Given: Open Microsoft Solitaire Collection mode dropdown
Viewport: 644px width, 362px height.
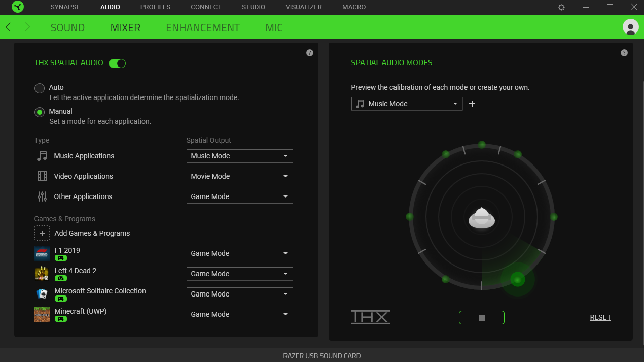Looking at the screenshot, I should [239, 294].
